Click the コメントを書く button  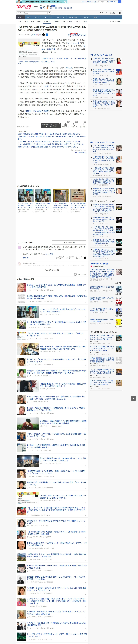tap(69, 242)
